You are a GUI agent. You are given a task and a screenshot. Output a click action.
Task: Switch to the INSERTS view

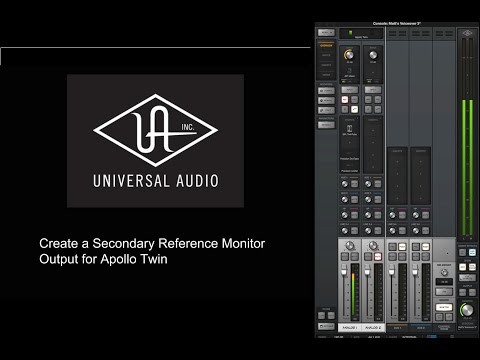click(326, 65)
